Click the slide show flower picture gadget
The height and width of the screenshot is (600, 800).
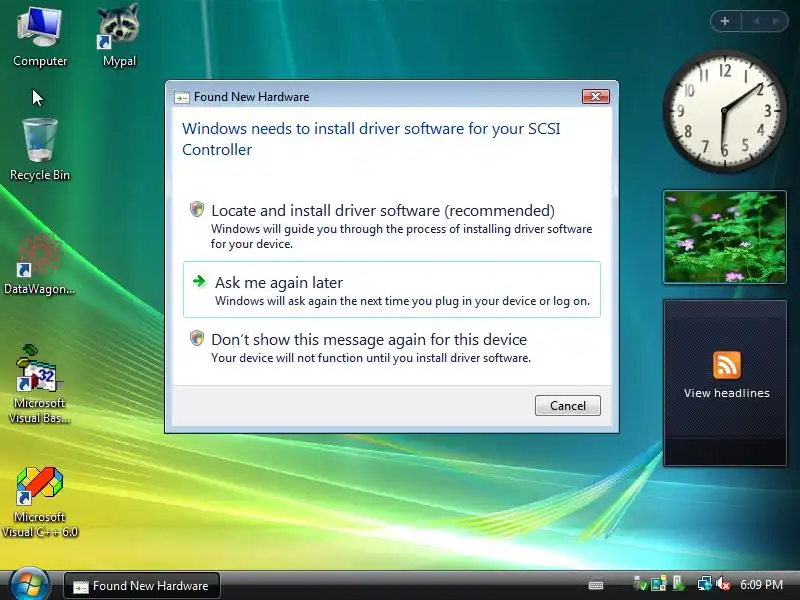[724, 237]
